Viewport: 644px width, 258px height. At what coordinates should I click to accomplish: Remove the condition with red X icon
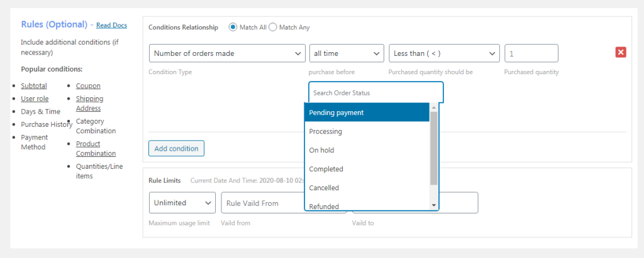pyautogui.click(x=621, y=52)
